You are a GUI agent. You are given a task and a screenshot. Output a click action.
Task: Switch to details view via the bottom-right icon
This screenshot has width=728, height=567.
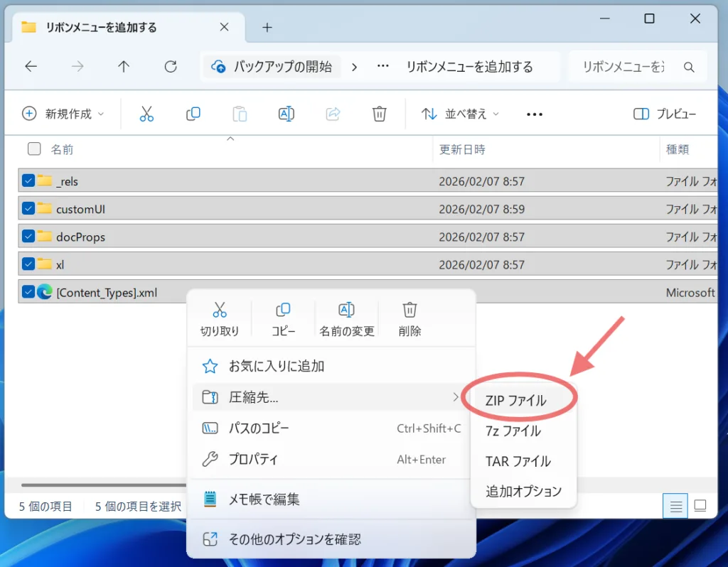pyautogui.click(x=675, y=506)
